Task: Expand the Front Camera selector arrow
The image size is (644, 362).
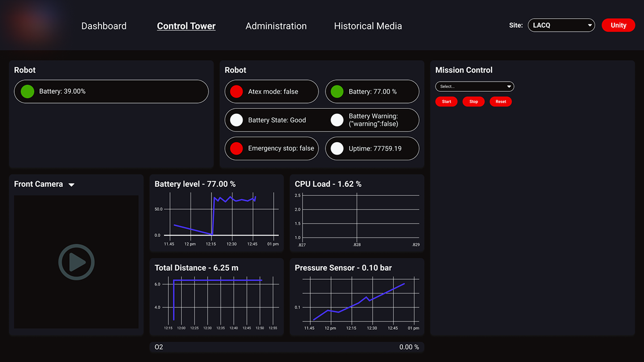Action: pos(71,185)
